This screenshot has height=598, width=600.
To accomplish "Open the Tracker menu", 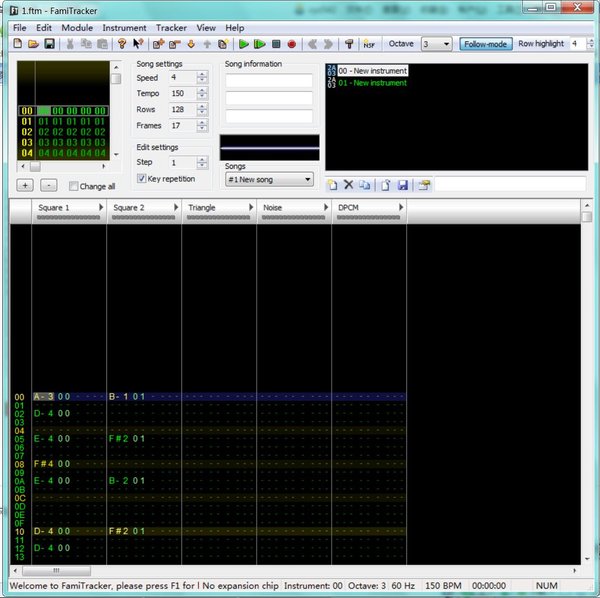I will [x=171, y=28].
